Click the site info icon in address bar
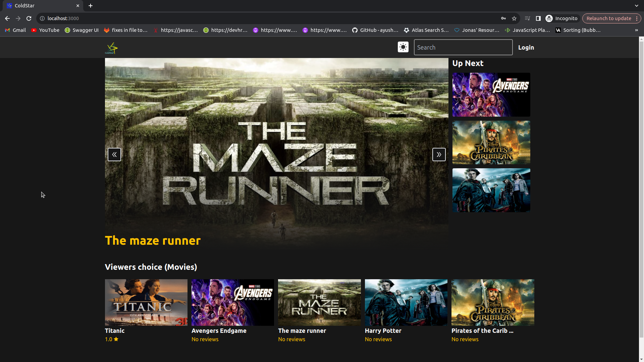The width and height of the screenshot is (644, 362). (x=42, y=18)
